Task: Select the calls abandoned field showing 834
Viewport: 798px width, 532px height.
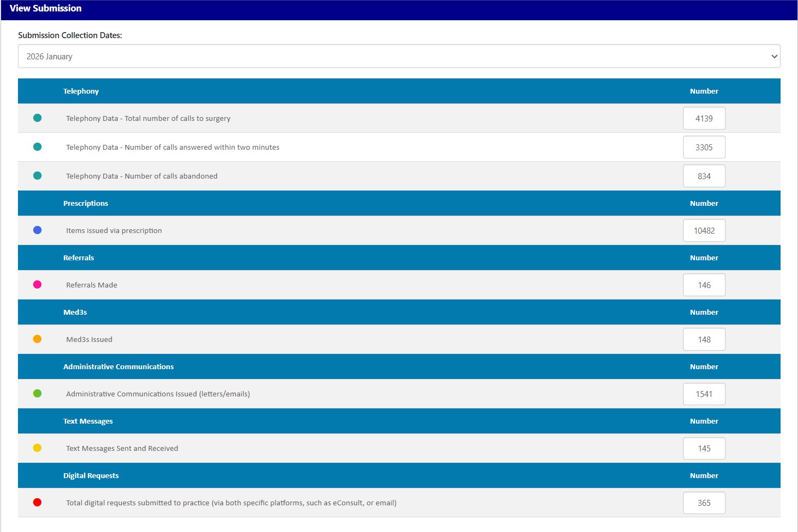Action: coord(704,176)
